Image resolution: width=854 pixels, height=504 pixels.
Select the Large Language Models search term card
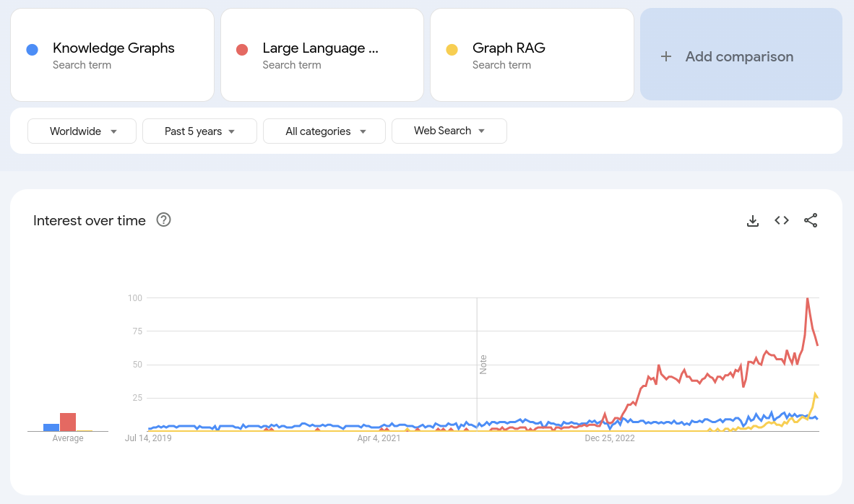pos(322,55)
